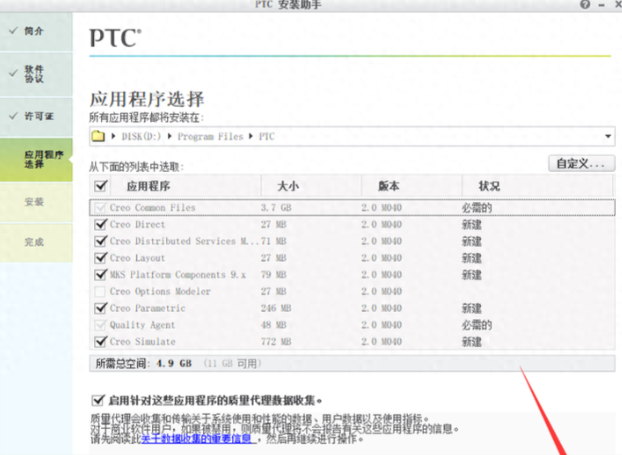This screenshot has width=622, height=455.
Task: Click the PTC logo
Action: [116, 39]
